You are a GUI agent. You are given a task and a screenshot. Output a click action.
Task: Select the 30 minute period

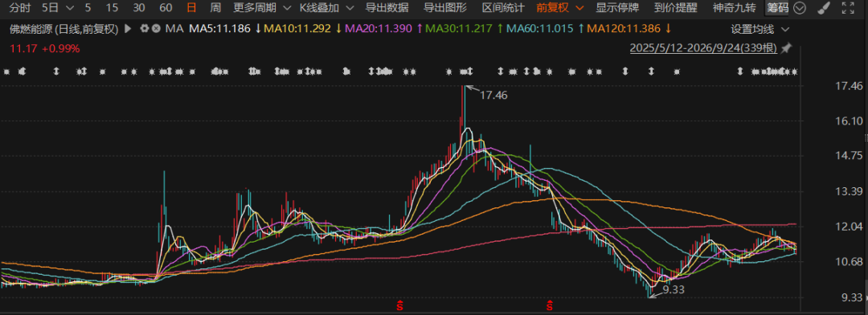pos(140,8)
